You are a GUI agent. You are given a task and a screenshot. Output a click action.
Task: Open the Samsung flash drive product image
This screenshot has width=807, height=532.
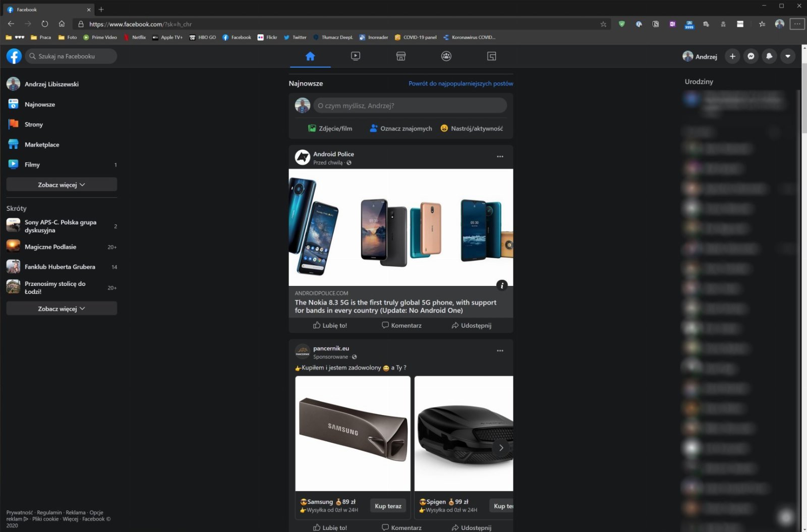[x=353, y=434]
